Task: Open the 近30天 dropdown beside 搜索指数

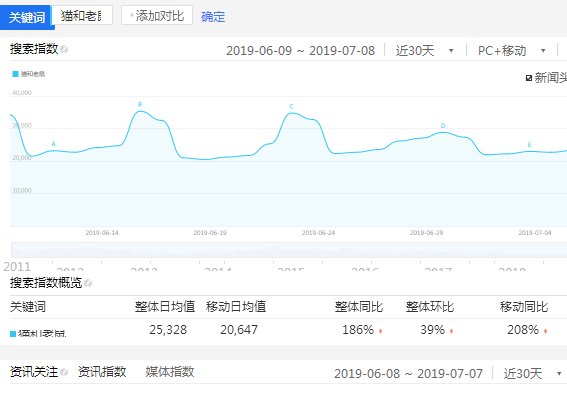Action: tap(424, 51)
